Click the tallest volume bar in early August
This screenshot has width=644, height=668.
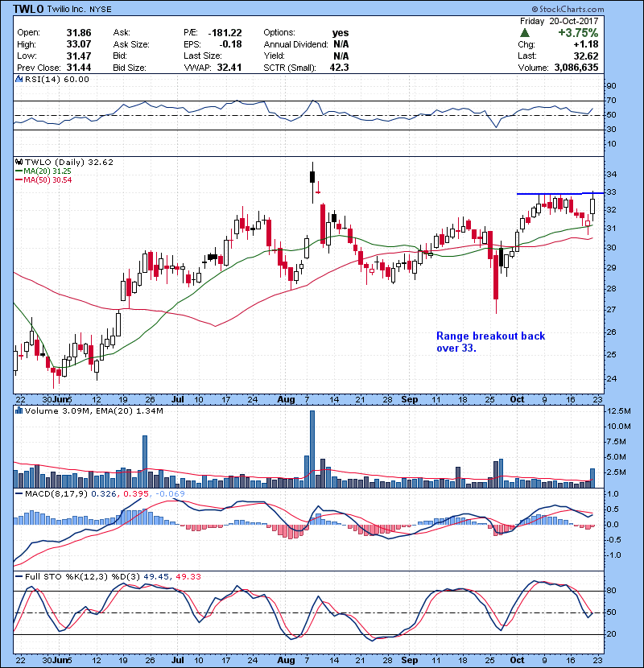(x=312, y=449)
